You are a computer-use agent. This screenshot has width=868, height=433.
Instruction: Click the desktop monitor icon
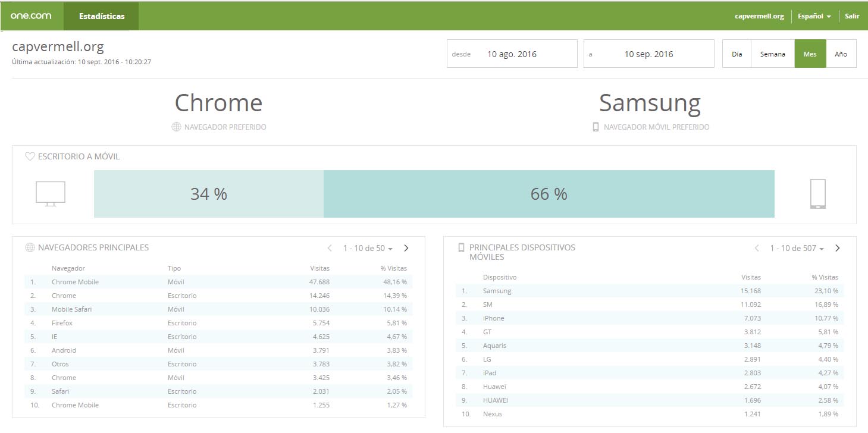(51, 194)
